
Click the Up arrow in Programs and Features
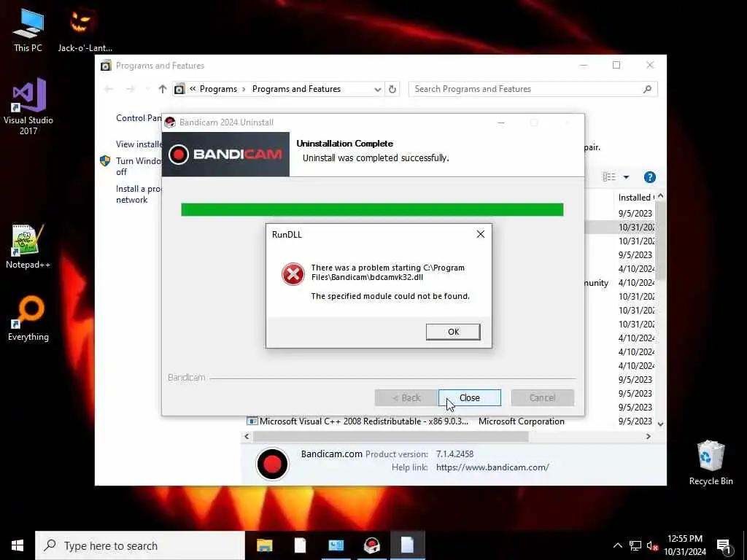163,88
